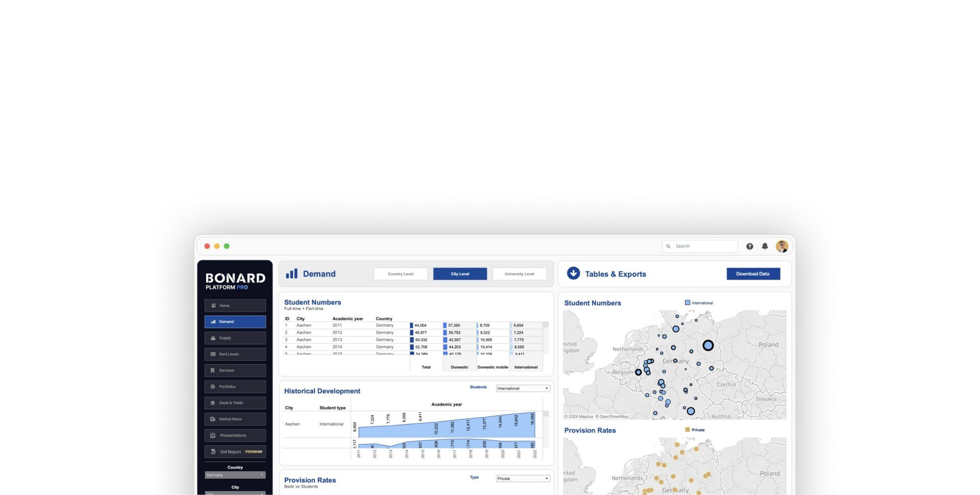Viewport: 980px width, 495px height.
Task: Select Deals & Yields menu item
Action: click(x=235, y=403)
